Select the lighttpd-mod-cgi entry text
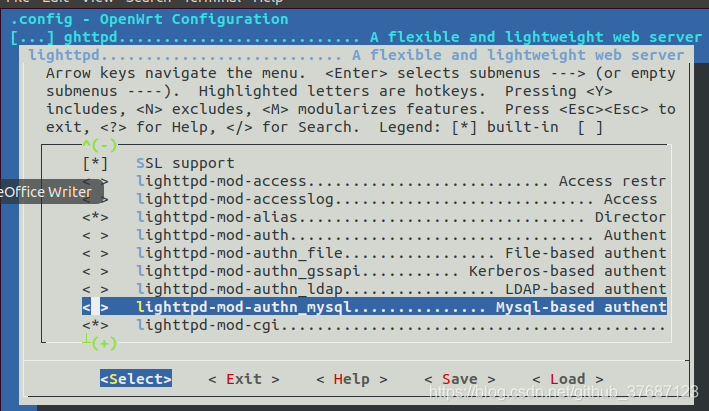The width and height of the screenshot is (709, 411). point(208,326)
